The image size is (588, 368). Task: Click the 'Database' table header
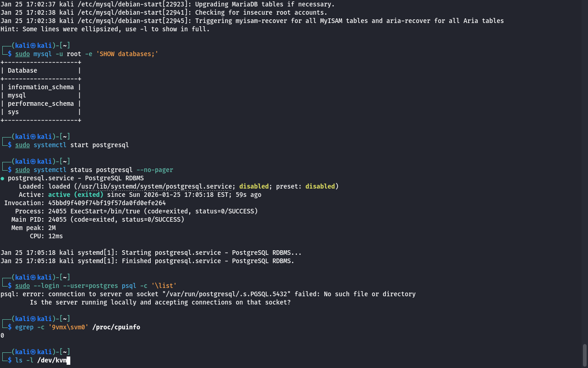pyautogui.click(x=23, y=70)
